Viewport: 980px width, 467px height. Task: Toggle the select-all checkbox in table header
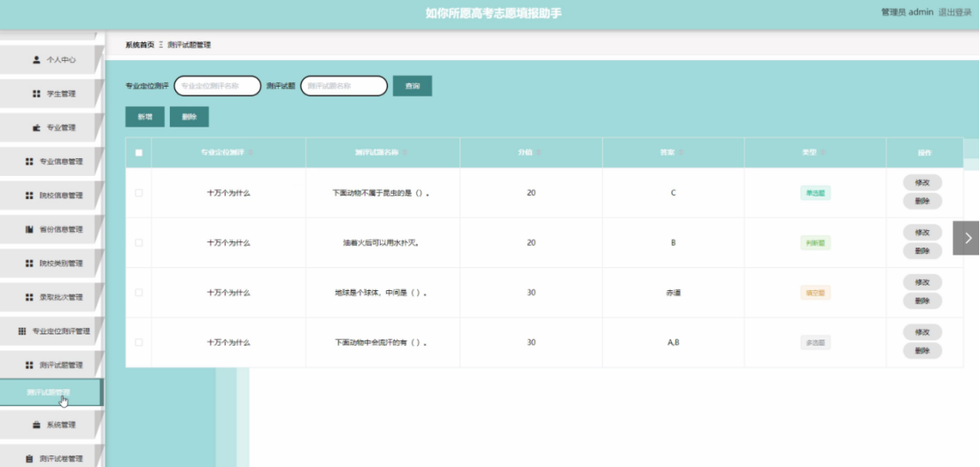tap(139, 152)
